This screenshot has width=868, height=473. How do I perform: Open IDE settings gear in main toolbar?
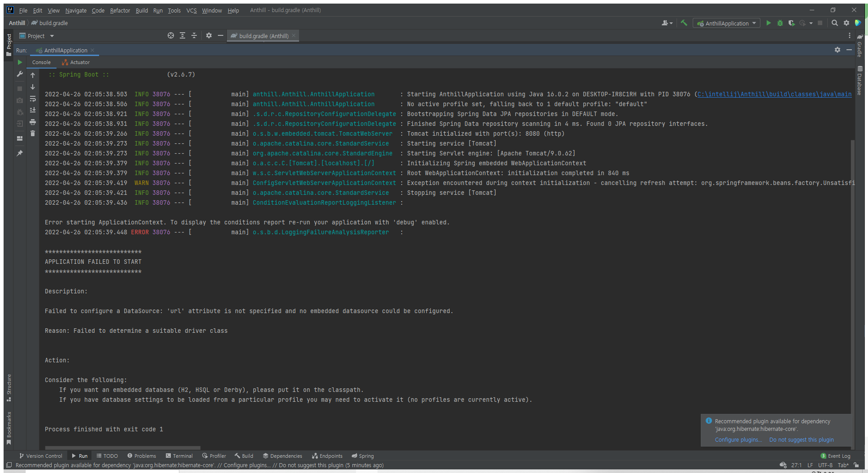pos(846,23)
